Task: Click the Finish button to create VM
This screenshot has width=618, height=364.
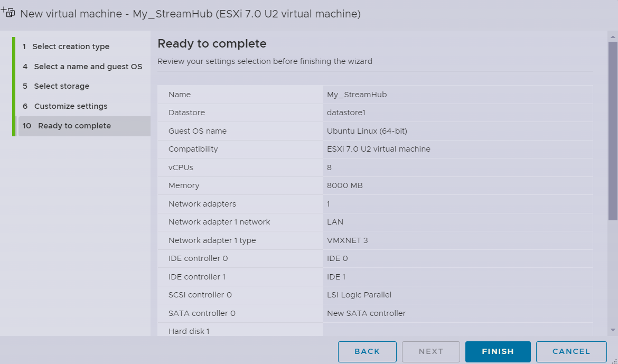Action: pyautogui.click(x=498, y=351)
